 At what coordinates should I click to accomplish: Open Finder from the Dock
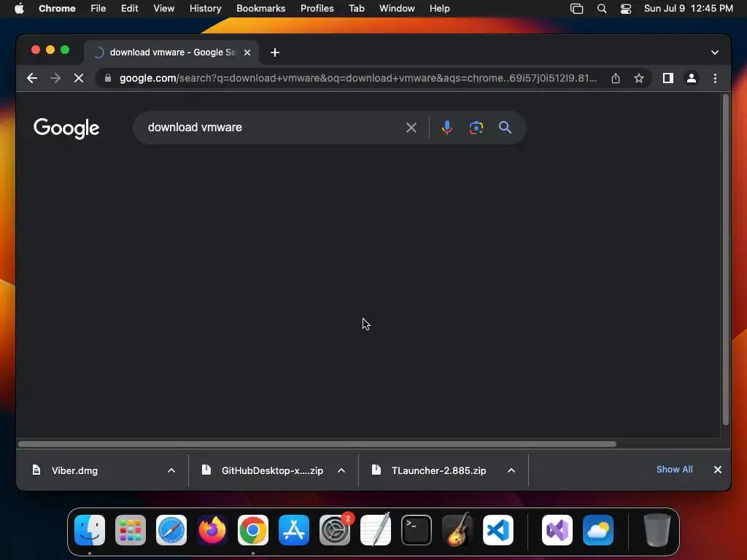pos(90,530)
